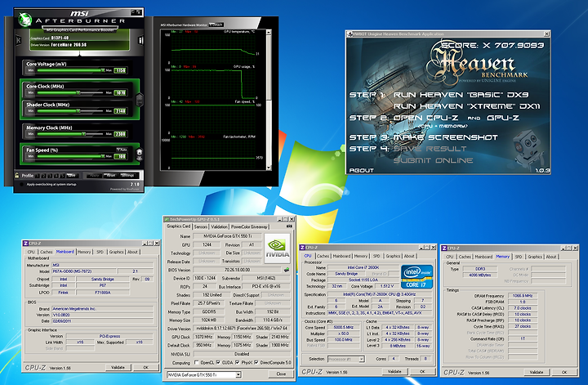This screenshot has height=385, width=588.
Task: Select profile slot 1 in Afterburner
Action: 38,175
